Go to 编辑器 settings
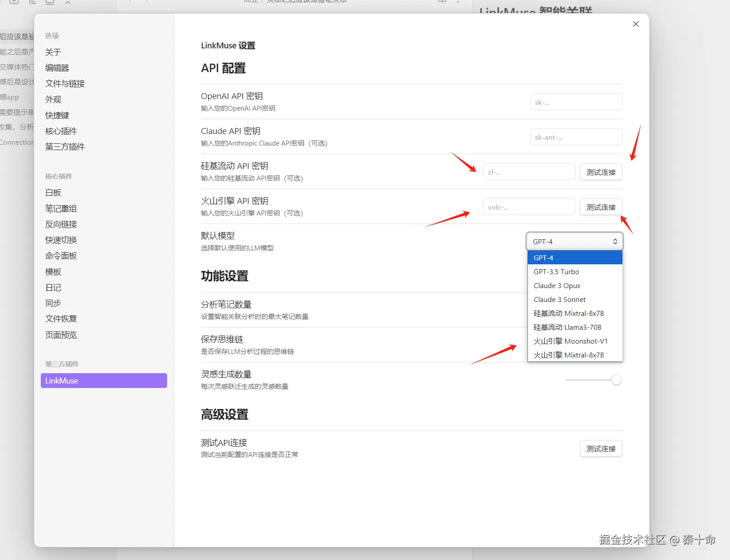Screen dimensions: 730x560 click(57, 68)
